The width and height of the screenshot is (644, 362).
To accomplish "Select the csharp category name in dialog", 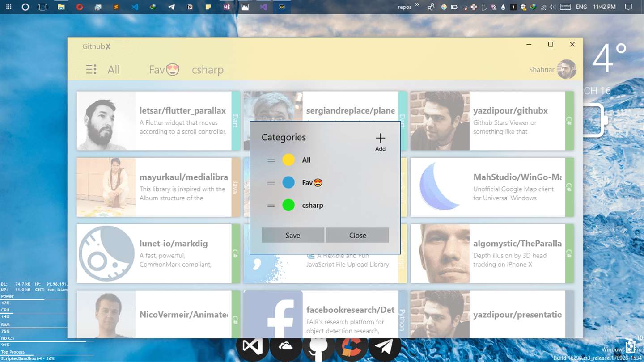I will (313, 206).
